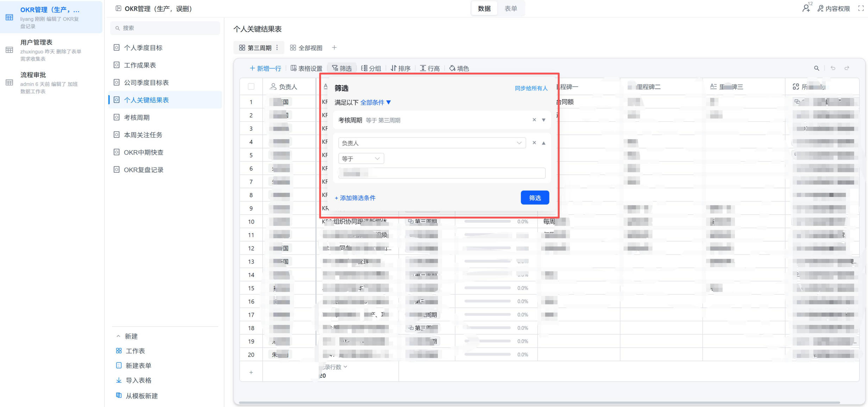Remove the 考核周期 filter condition
The width and height of the screenshot is (868, 407).
point(534,120)
